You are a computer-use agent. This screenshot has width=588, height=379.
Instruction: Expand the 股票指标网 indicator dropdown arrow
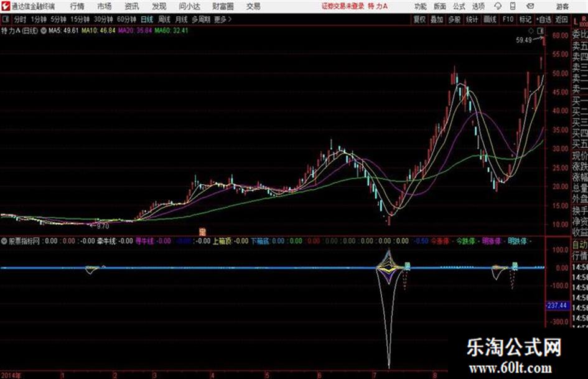click(4, 241)
